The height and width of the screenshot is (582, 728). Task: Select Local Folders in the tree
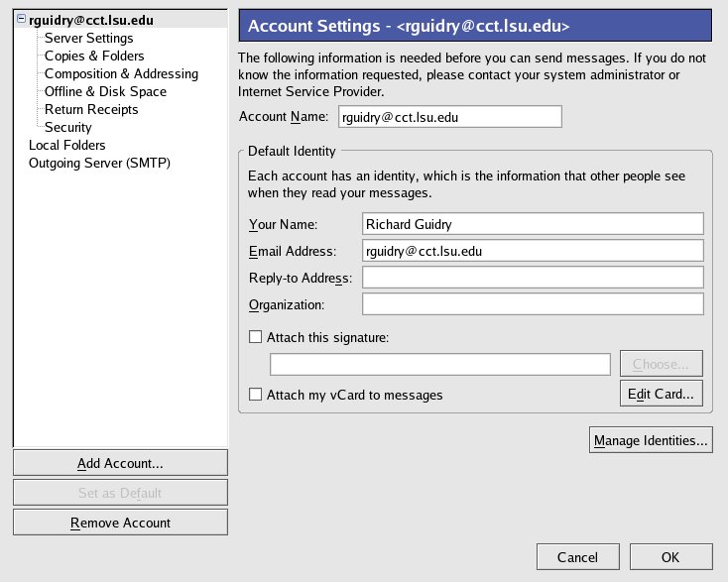[67, 145]
